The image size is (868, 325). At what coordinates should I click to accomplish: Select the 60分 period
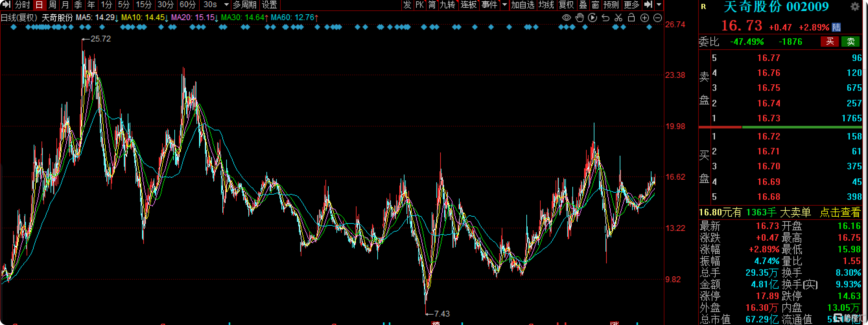188,5
